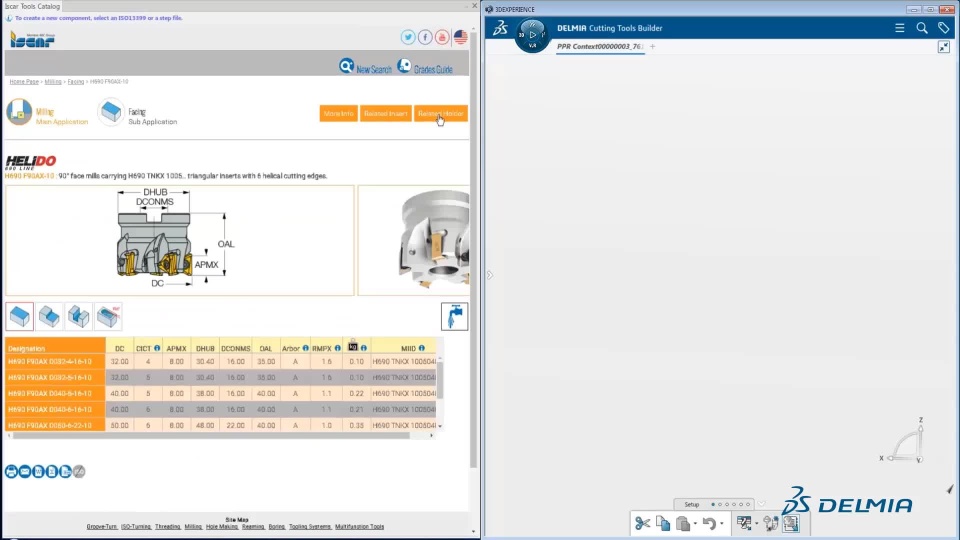Click the Cut scissors icon

[x=643, y=523]
